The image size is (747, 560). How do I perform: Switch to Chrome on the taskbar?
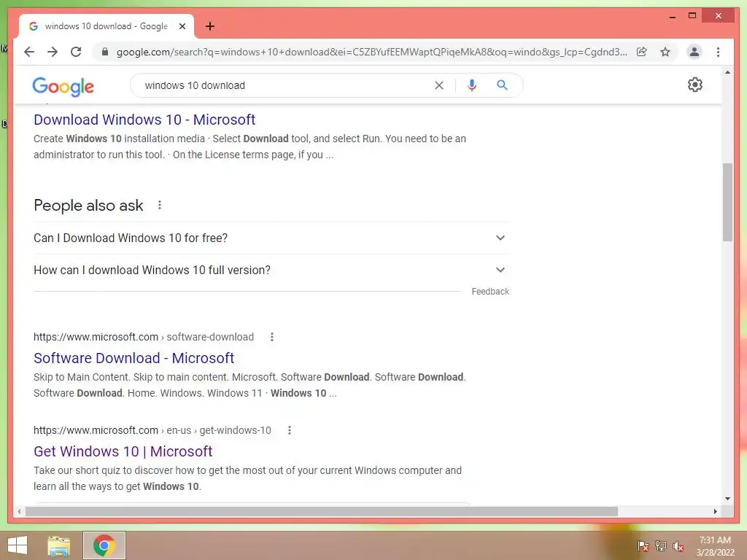point(104,545)
